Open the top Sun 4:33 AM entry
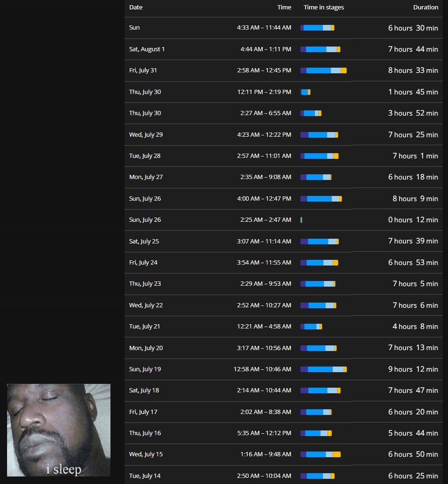Image resolution: width=448 pixels, height=484 pixels. 283,28
